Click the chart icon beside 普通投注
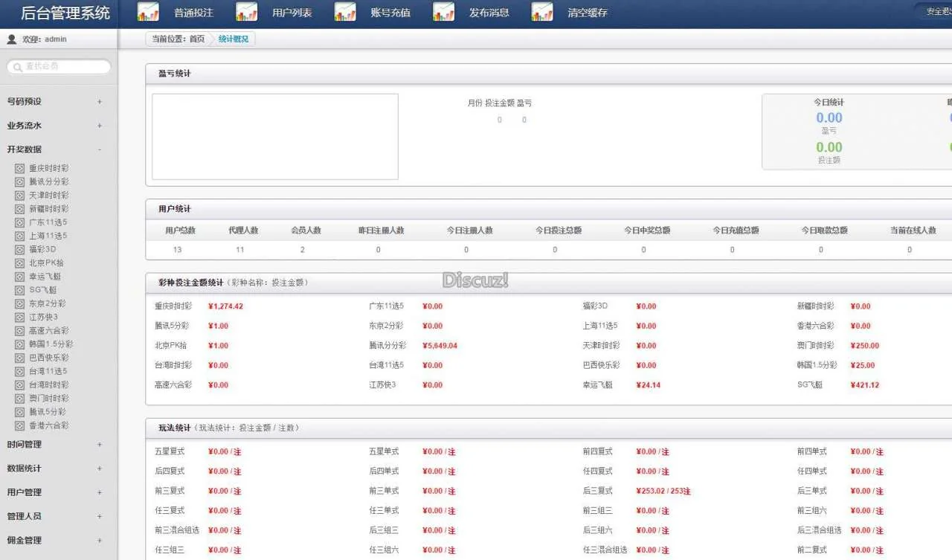This screenshot has height=560, width=952. pyautogui.click(x=148, y=13)
